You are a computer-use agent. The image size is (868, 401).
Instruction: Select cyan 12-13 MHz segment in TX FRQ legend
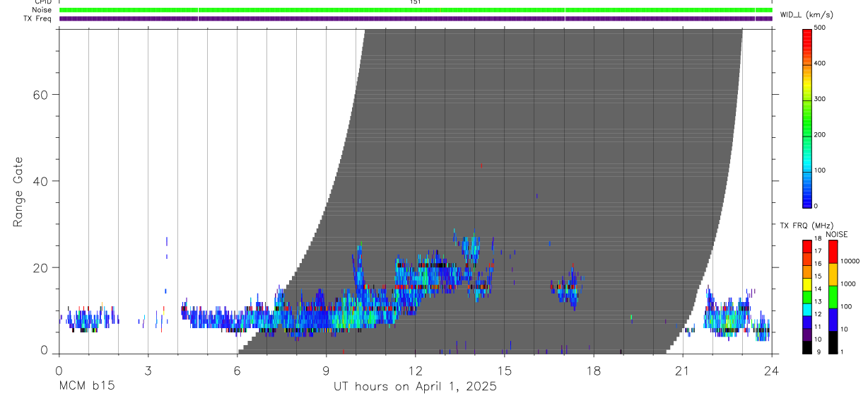[807, 309]
